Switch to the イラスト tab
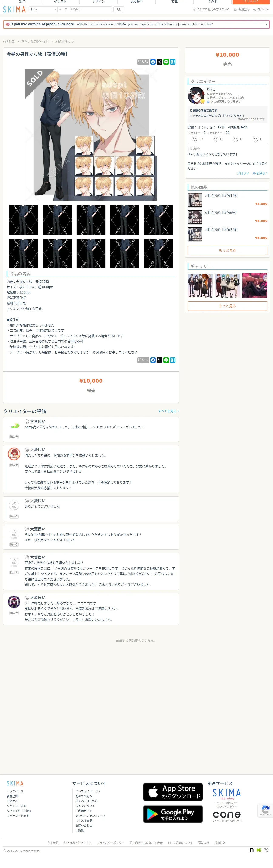The image size is (273, 868). [60, 2]
